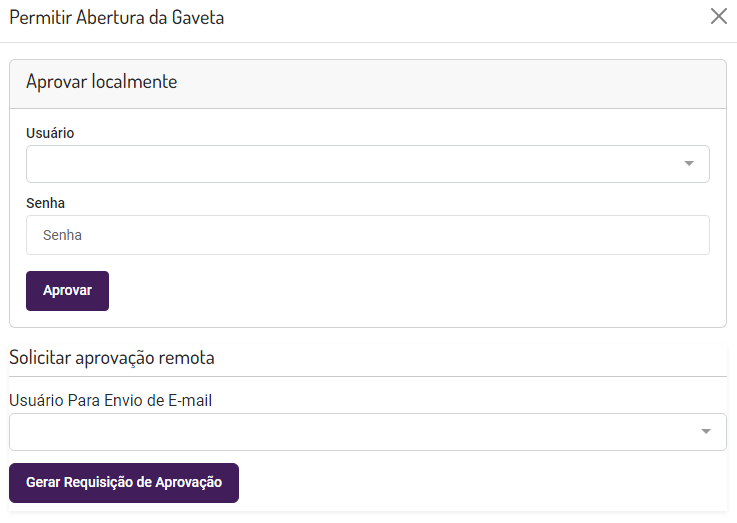Expand the Usuário dropdown arrow
This screenshot has width=737, height=523.
coord(689,164)
